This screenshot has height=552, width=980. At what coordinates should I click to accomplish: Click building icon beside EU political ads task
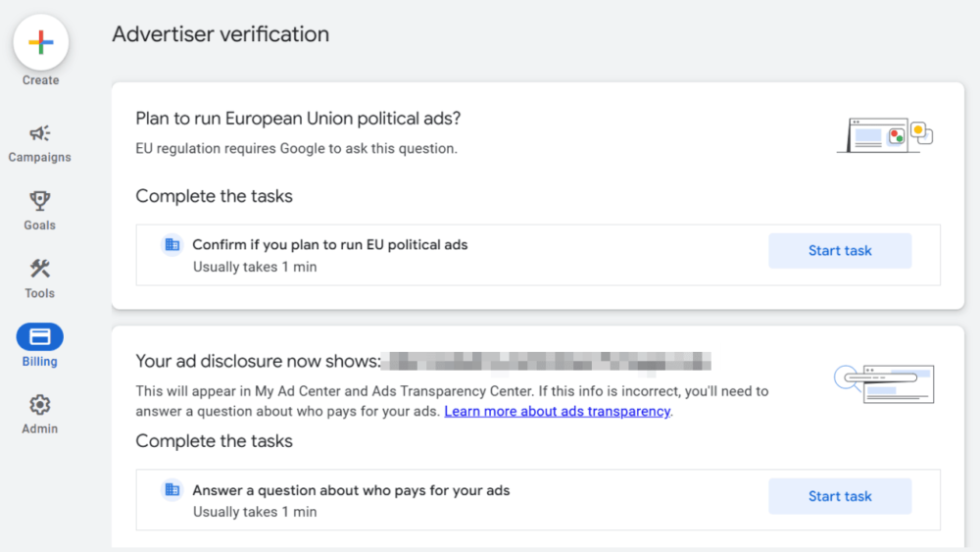pyautogui.click(x=172, y=245)
